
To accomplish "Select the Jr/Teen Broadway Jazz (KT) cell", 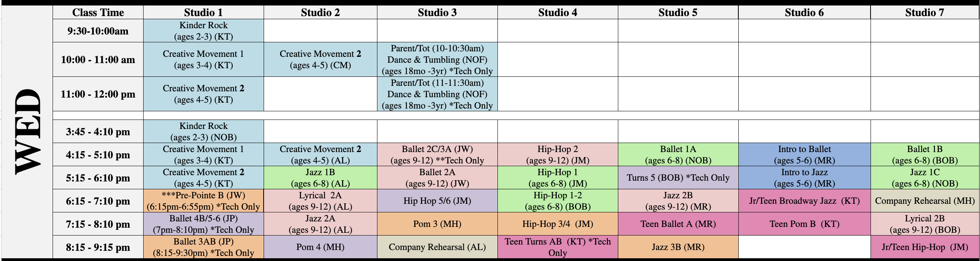I will pyautogui.click(x=804, y=201).
